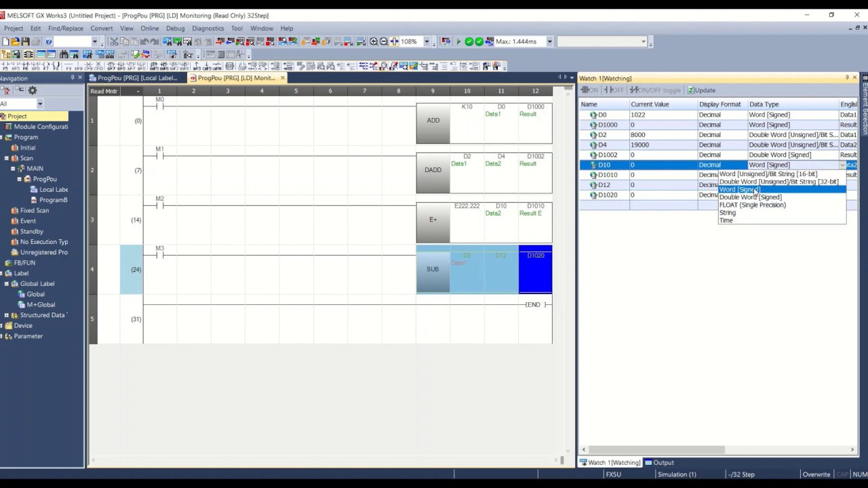Click the OFF button in Watch toolbar
This screenshot has width=868, height=488.
(613, 90)
